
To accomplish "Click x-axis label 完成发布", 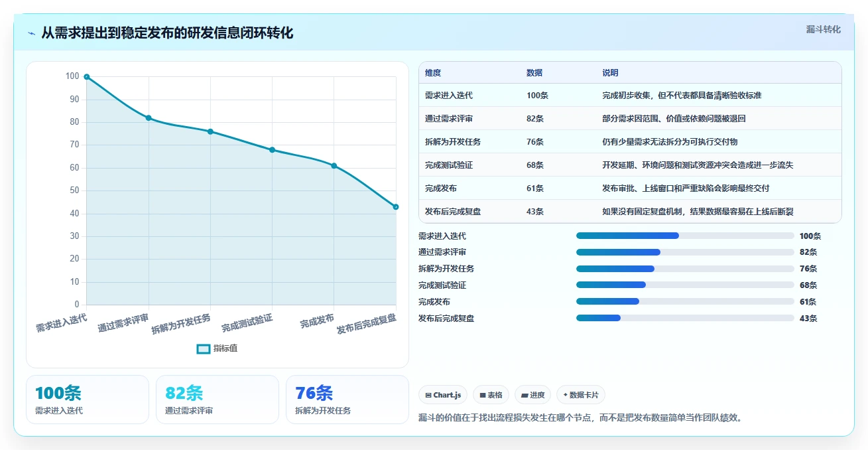I will pos(317,321).
